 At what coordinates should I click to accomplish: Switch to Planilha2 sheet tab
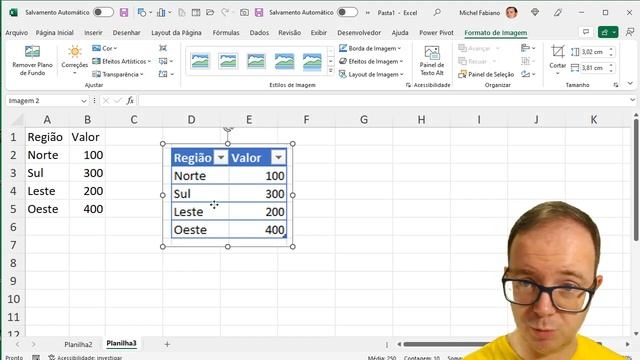(x=78, y=344)
